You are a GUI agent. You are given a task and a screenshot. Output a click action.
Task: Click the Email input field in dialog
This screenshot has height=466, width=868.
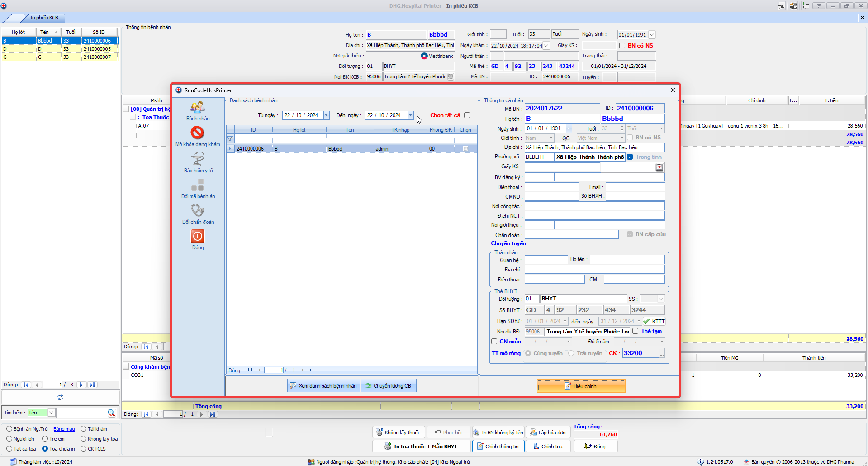(x=636, y=187)
